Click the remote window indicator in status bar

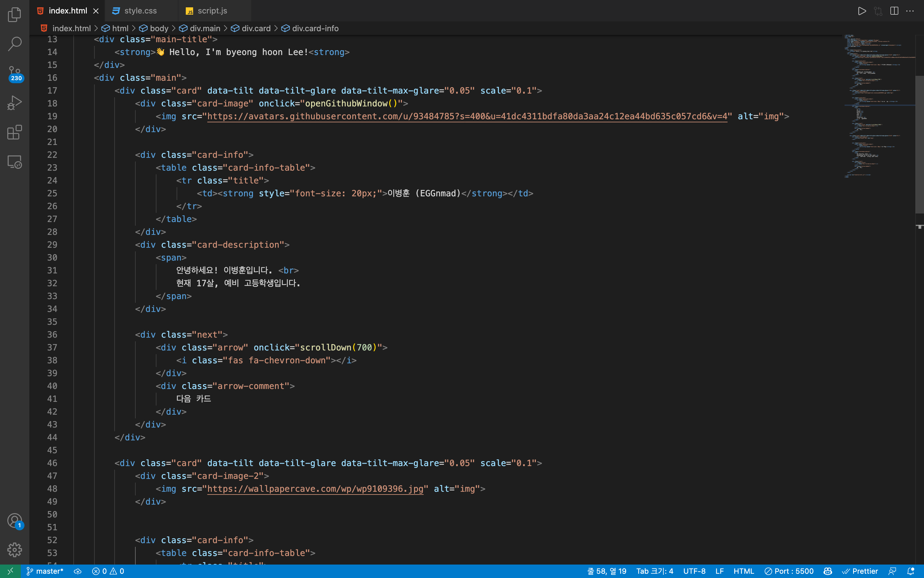[x=10, y=571]
